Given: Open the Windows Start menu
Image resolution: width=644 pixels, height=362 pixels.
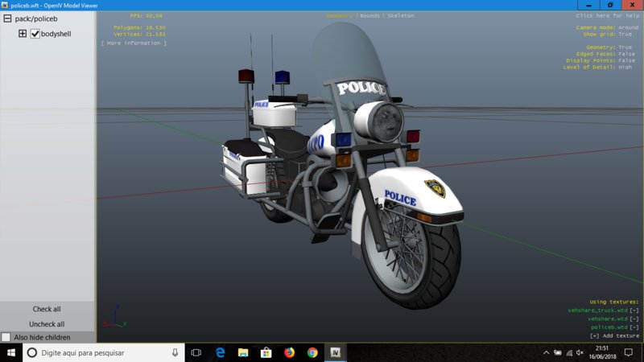Looking at the screenshot, I should 11,352.
